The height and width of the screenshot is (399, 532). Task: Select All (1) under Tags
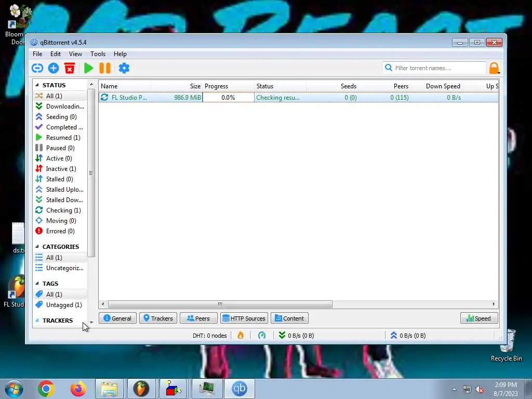point(60,295)
